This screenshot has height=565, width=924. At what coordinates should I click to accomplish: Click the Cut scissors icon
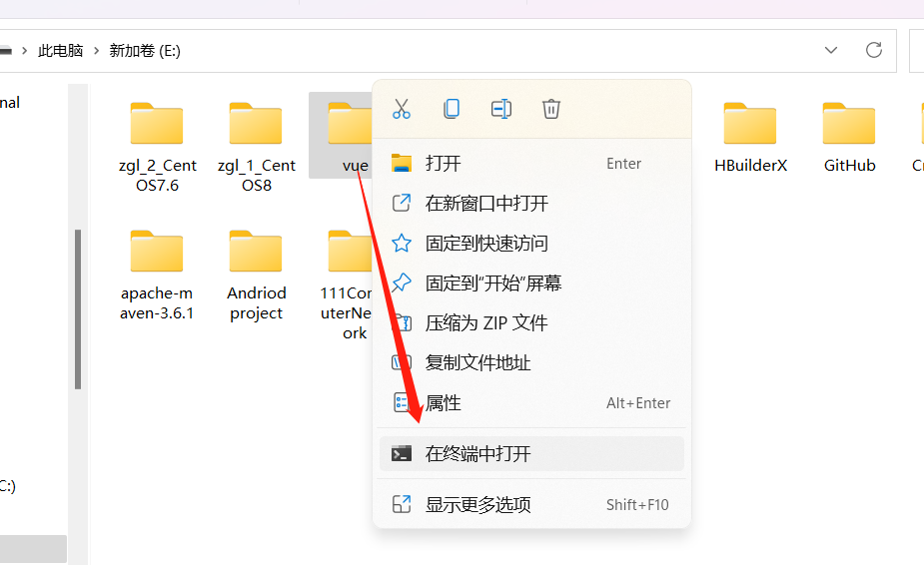click(402, 109)
